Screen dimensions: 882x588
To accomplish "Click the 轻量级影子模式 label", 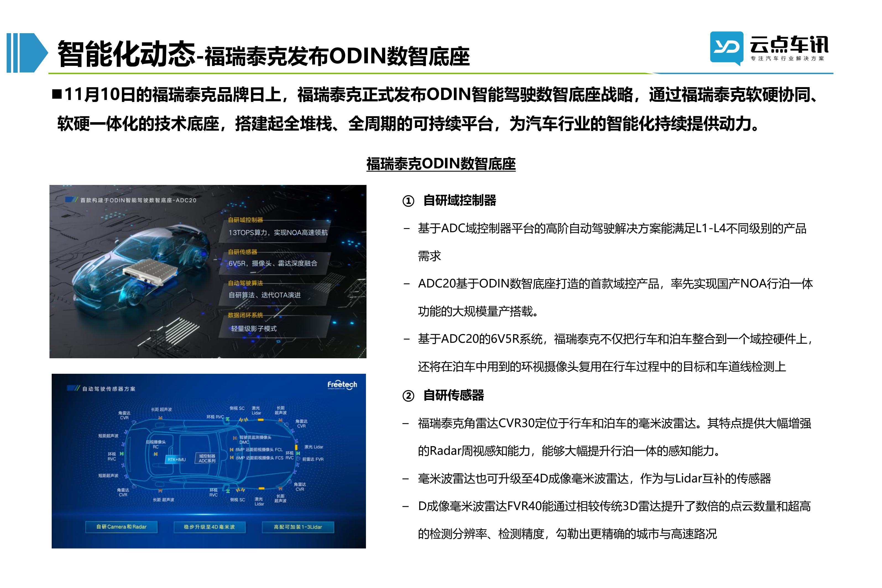I will click(x=254, y=328).
